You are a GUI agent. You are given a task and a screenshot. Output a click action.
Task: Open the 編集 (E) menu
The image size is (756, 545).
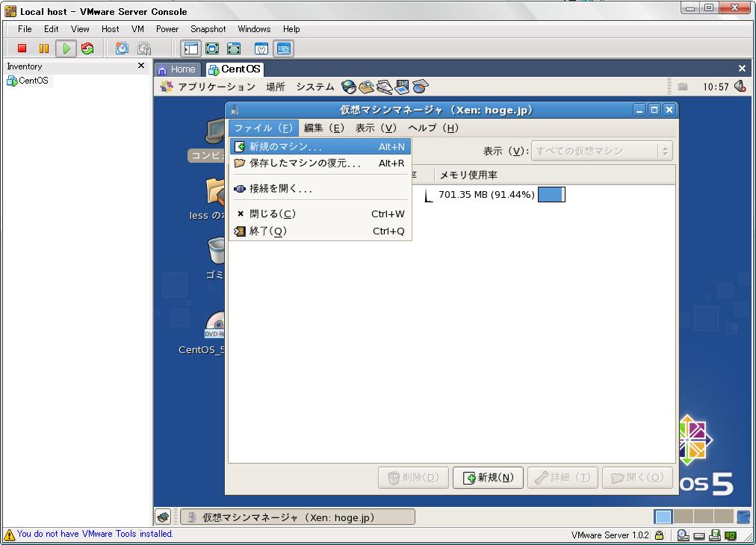[x=324, y=128]
